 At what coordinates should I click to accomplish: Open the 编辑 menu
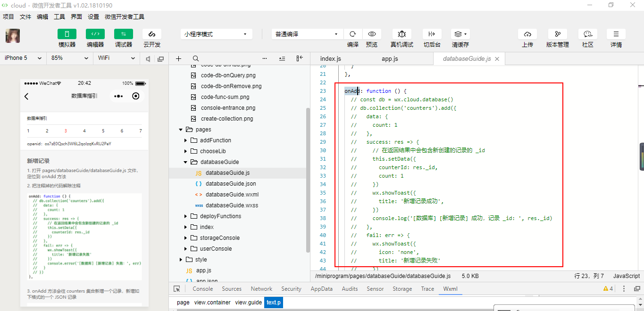[42, 16]
